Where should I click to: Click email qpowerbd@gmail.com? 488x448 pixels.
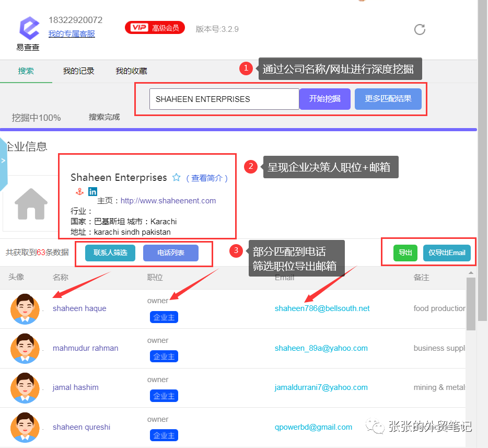(313, 427)
